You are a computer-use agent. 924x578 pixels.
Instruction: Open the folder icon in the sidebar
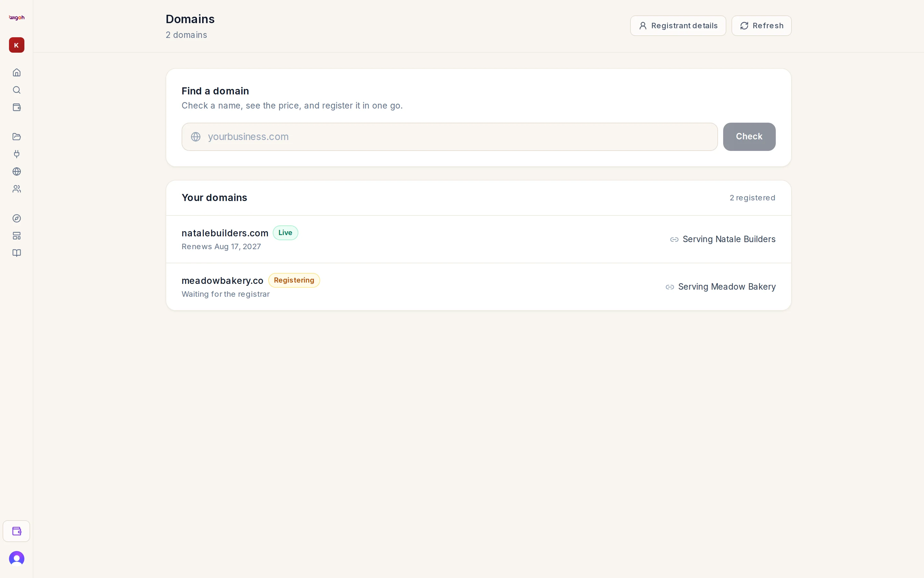click(16, 136)
